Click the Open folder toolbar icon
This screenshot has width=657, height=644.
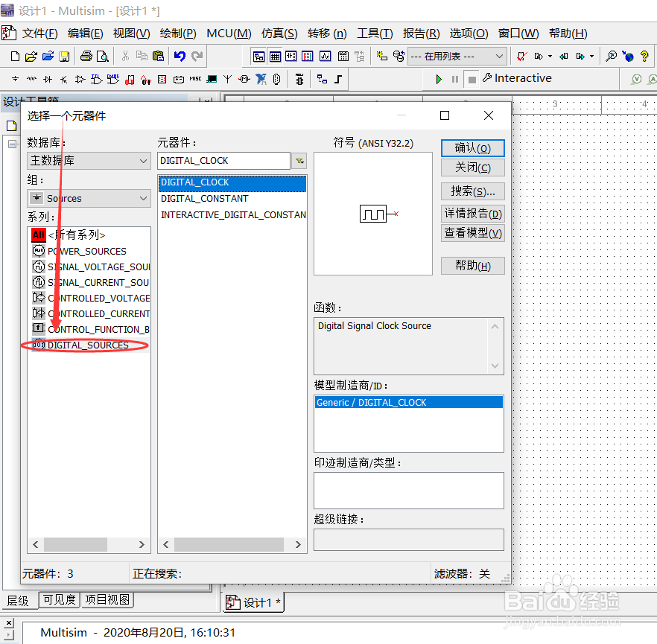[31, 56]
